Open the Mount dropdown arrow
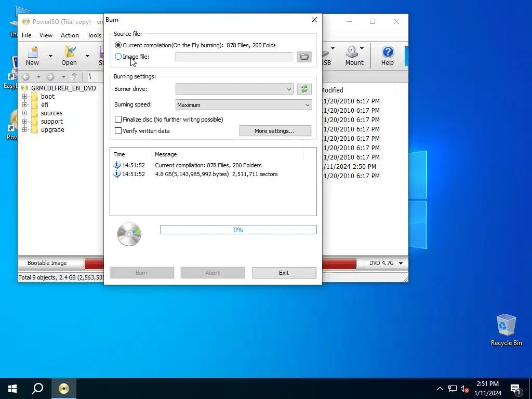Screen dimensions: 532x399 tap(362, 48)
